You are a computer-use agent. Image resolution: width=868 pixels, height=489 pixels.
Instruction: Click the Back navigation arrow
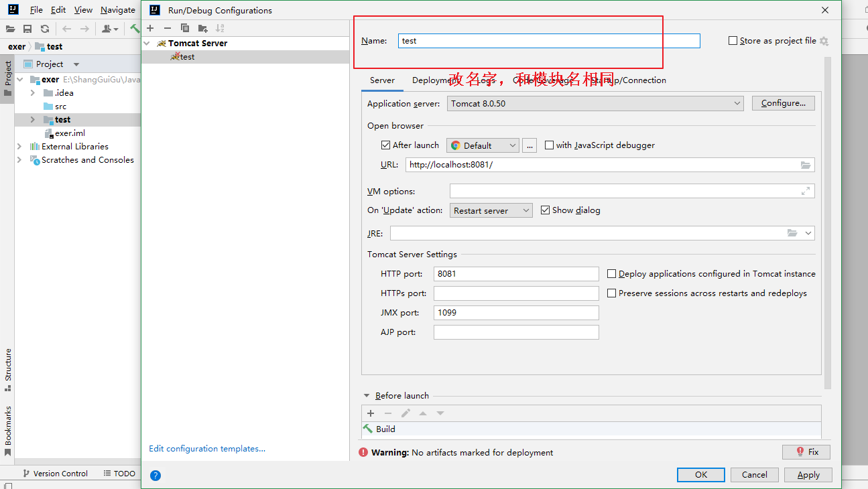click(66, 29)
